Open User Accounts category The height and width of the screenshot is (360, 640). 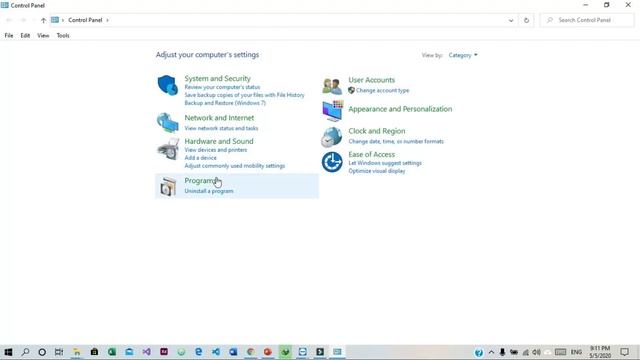371,80
